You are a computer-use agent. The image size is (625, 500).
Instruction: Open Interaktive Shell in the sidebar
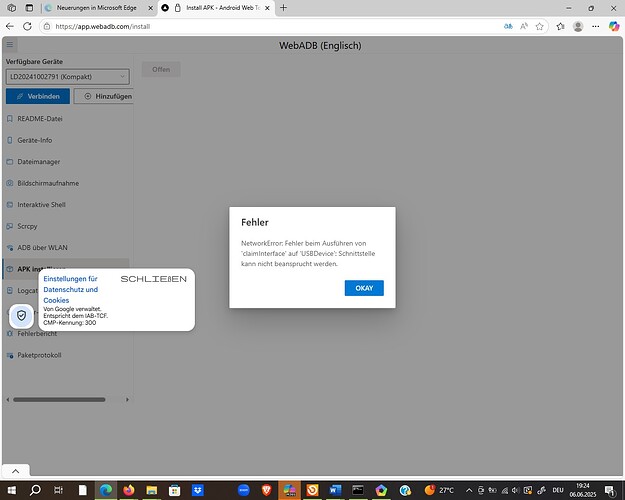[41, 205]
